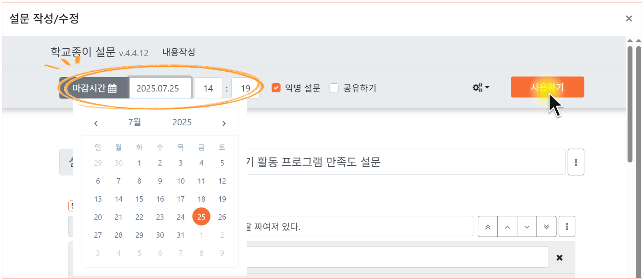Click the hour field showing 14
The height and width of the screenshot is (280, 644).
click(208, 88)
